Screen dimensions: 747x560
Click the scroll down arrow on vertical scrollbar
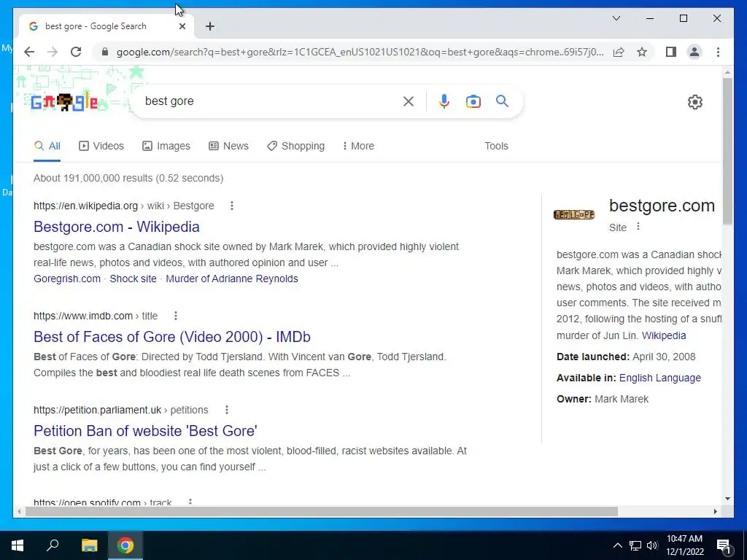click(x=727, y=499)
